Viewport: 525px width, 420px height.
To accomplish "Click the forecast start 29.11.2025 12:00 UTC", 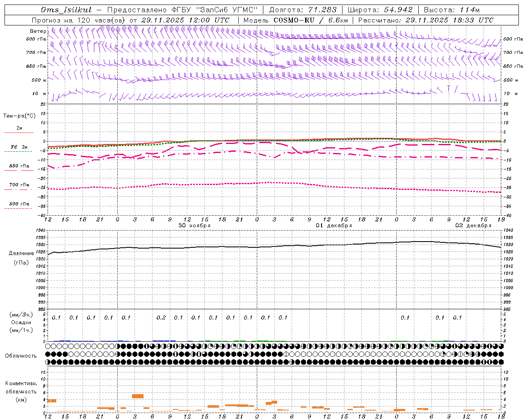I will (x=185, y=20).
